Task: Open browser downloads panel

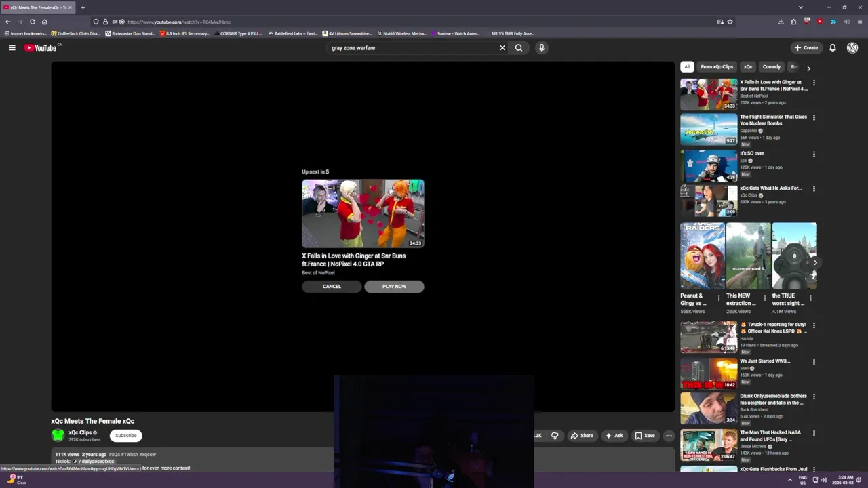Action: [x=781, y=22]
